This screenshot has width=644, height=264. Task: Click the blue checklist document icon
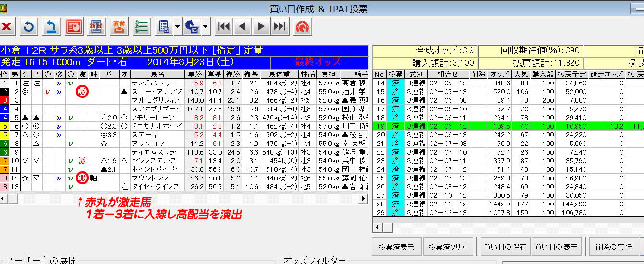click(x=164, y=26)
